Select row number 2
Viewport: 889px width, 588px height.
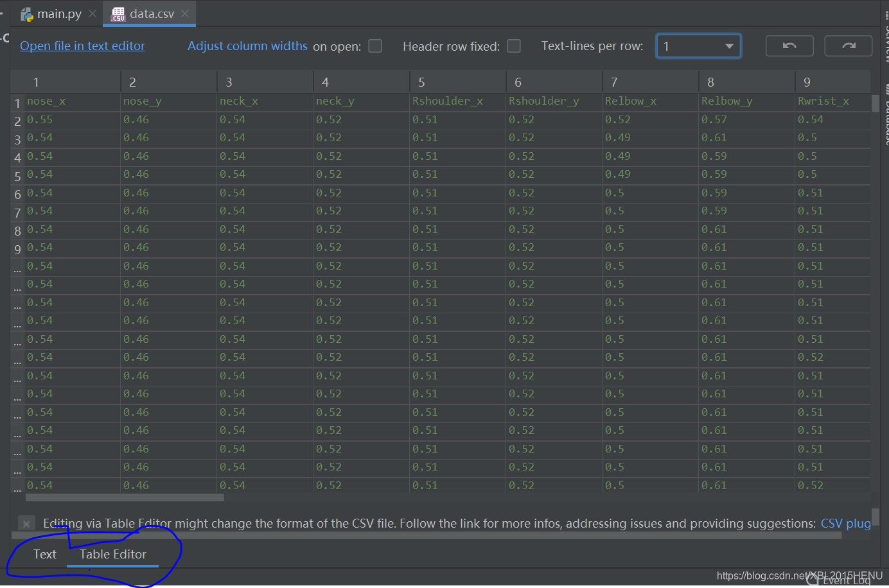[17, 121]
